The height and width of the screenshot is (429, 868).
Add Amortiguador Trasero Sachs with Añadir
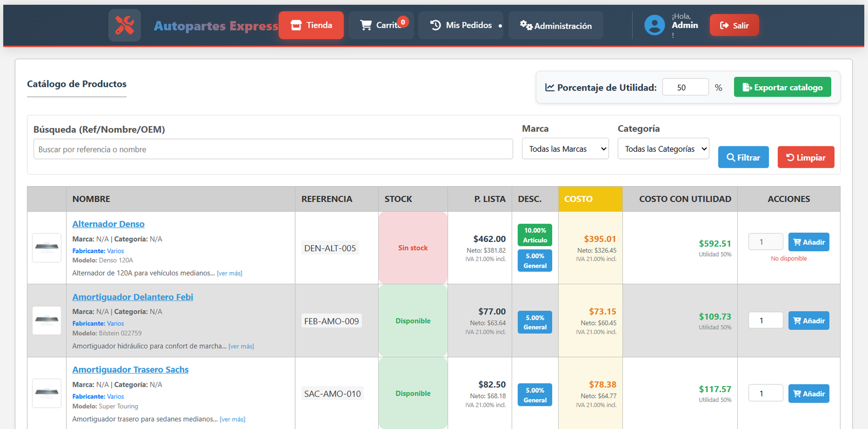[808, 393]
